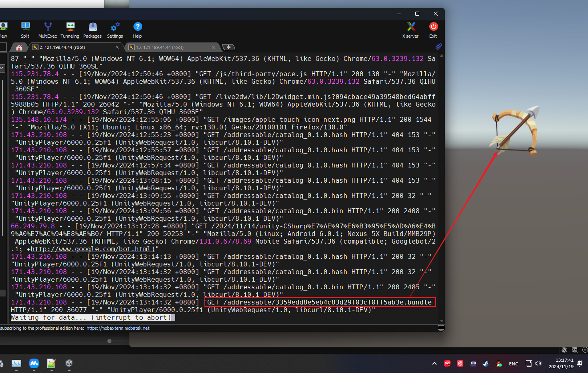Show hidden system tray icons chevron
The image size is (588, 373).
[434, 363]
